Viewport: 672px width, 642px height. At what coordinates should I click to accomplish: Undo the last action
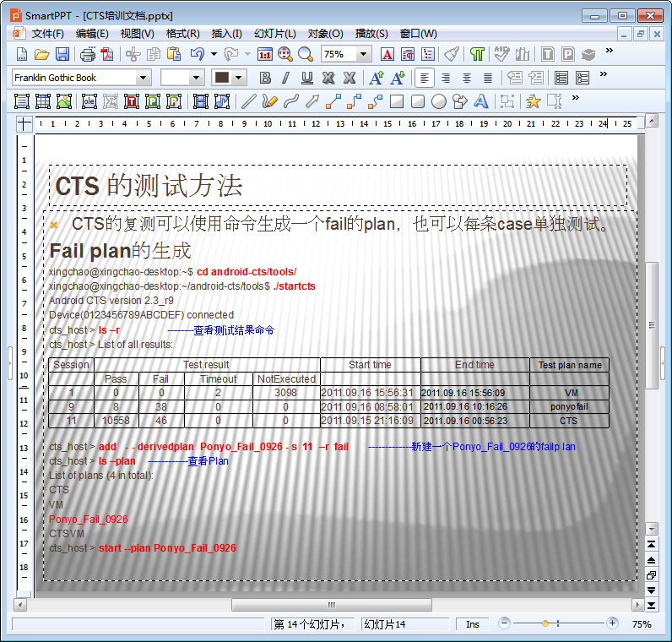click(x=198, y=54)
